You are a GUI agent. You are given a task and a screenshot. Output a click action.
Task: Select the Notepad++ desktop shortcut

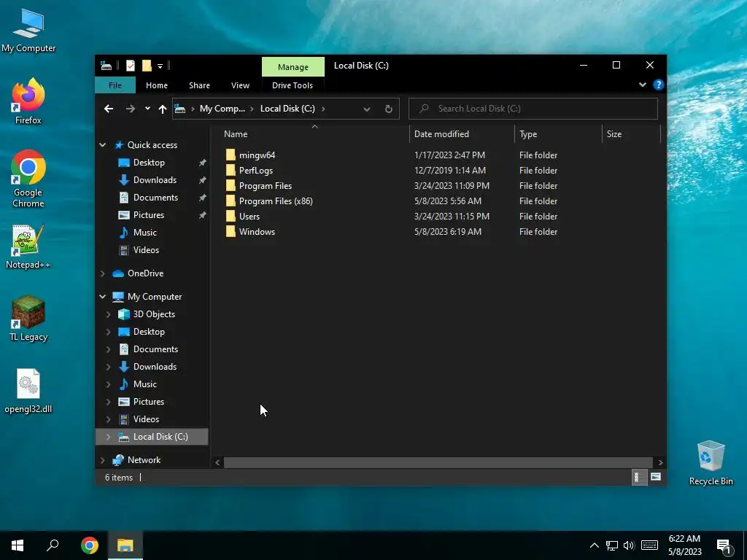[x=28, y=246]
